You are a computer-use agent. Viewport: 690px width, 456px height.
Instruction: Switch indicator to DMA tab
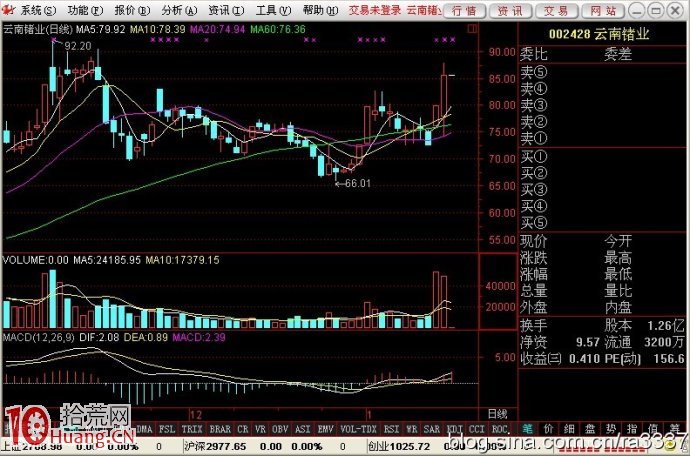(144, 429)
